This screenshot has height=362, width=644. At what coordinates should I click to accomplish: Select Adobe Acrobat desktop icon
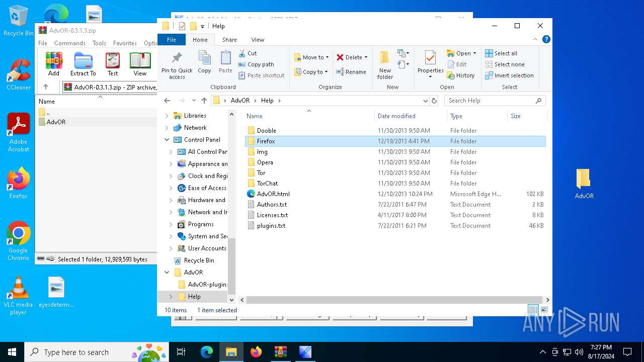18,132
